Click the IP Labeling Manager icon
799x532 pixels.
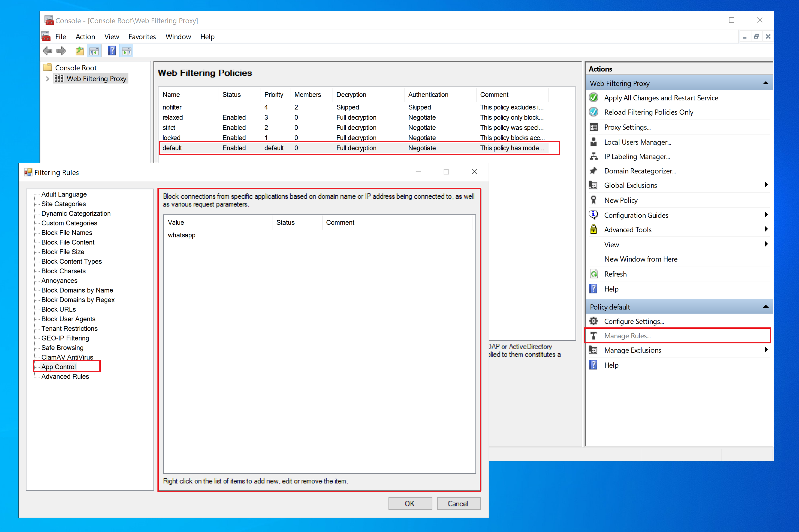pos(593,156)
